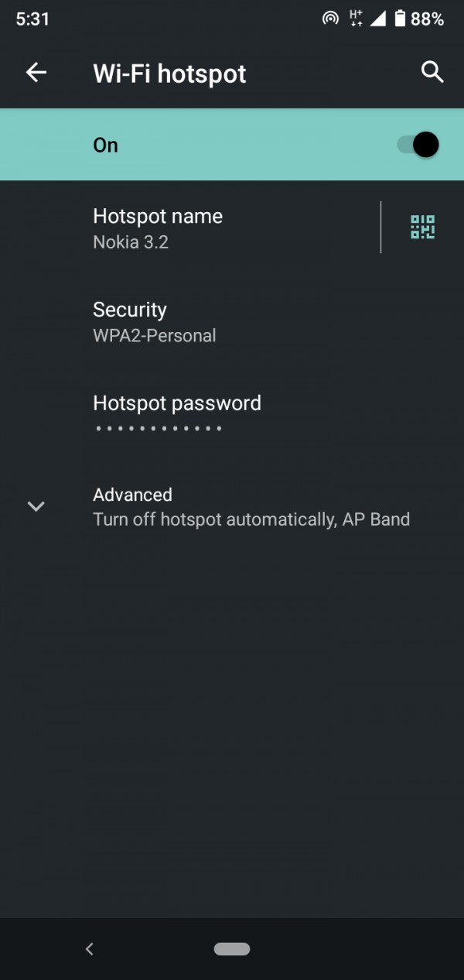464x980 pixels.
Task: Tap the H+ mobile data icon
Action: [356, 19]
